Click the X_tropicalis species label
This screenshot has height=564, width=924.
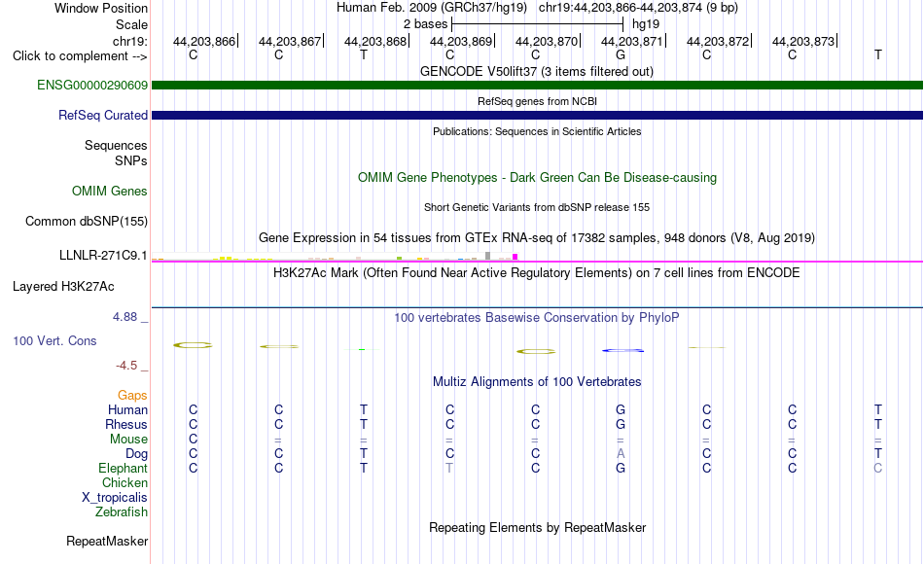(x=115, y=498)
